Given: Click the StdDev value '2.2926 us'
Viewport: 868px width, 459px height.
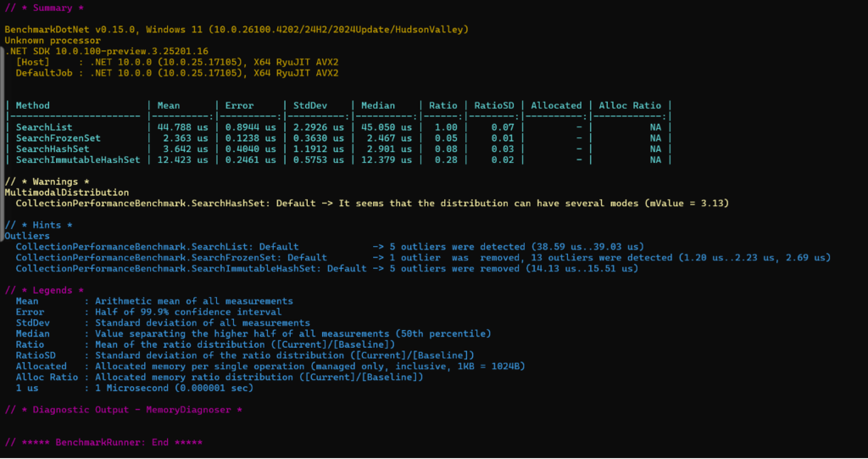Looking at the screenshot, I should tap(319, 127).
